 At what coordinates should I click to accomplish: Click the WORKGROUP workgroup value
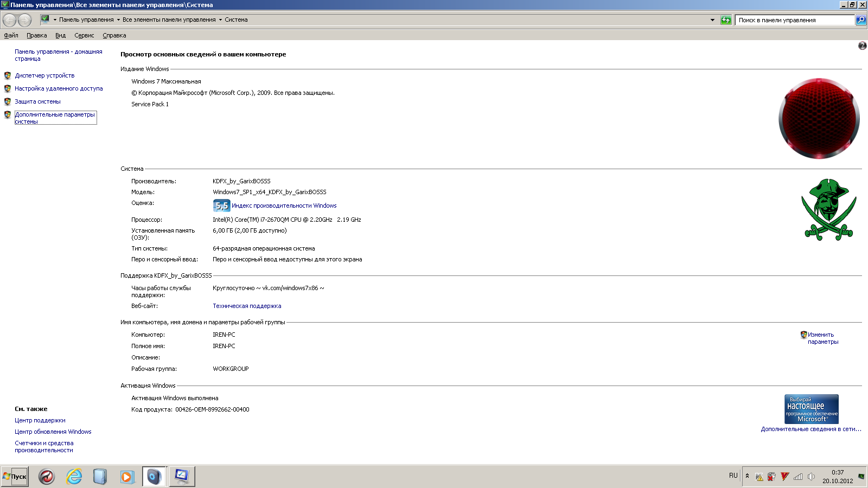231,369
